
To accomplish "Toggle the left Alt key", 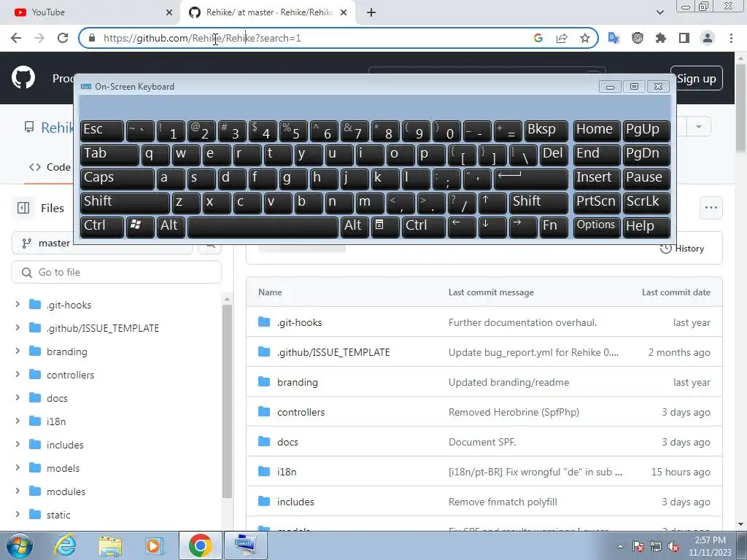I will (x=171, y=226).
